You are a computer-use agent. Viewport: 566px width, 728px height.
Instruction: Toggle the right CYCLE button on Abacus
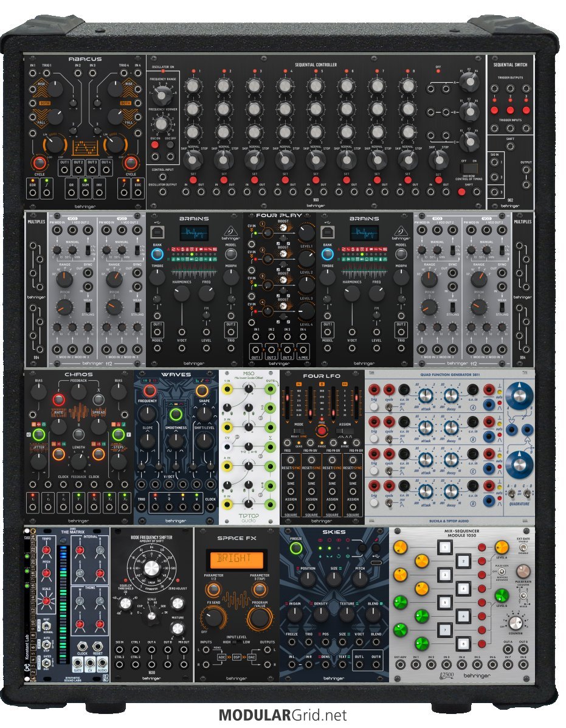pyautogui.click(x=130, y=163)
